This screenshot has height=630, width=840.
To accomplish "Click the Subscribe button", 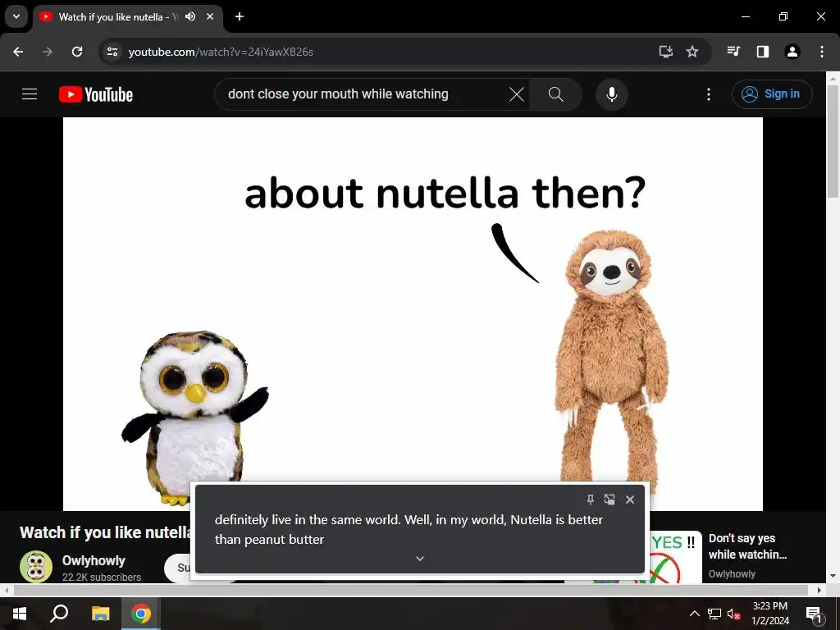I will coord(180,568).
